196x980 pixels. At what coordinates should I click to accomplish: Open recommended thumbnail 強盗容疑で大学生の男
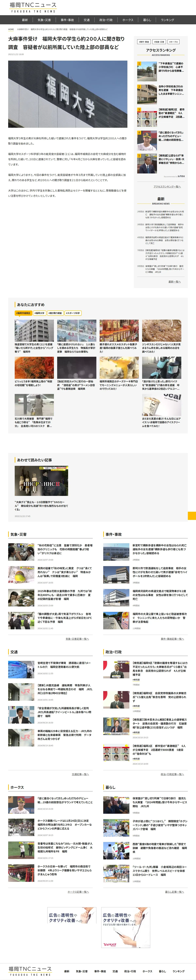tap(34, 331)
